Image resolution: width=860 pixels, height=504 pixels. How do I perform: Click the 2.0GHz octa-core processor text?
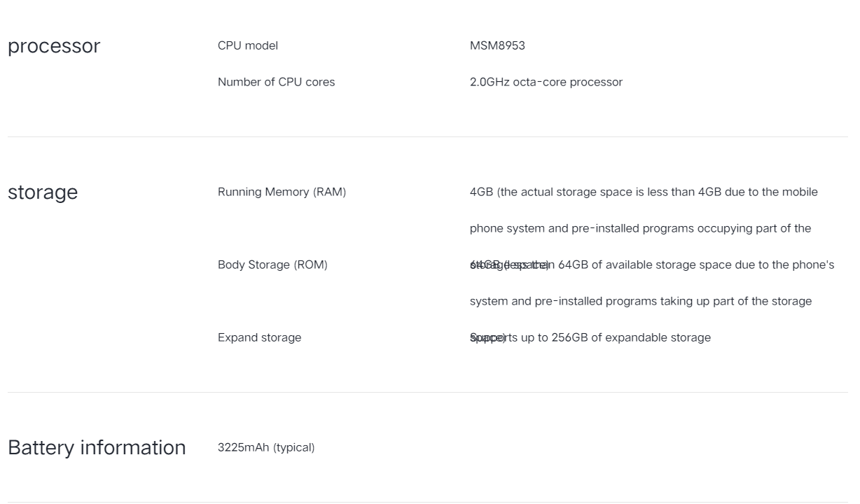[546, 82]
